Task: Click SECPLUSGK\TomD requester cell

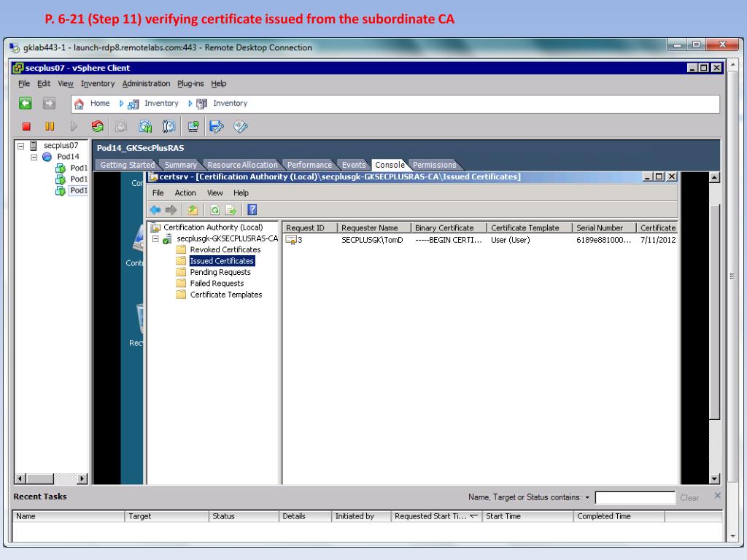Action: (x=372, y=240)
